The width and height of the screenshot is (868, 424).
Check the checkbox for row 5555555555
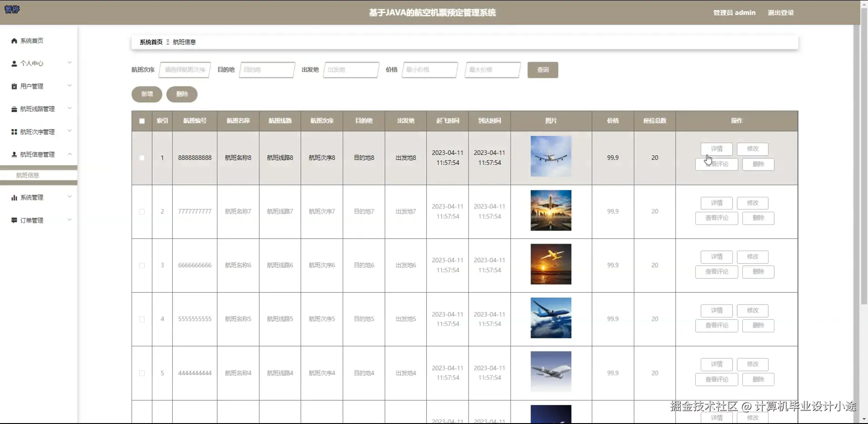142,319
